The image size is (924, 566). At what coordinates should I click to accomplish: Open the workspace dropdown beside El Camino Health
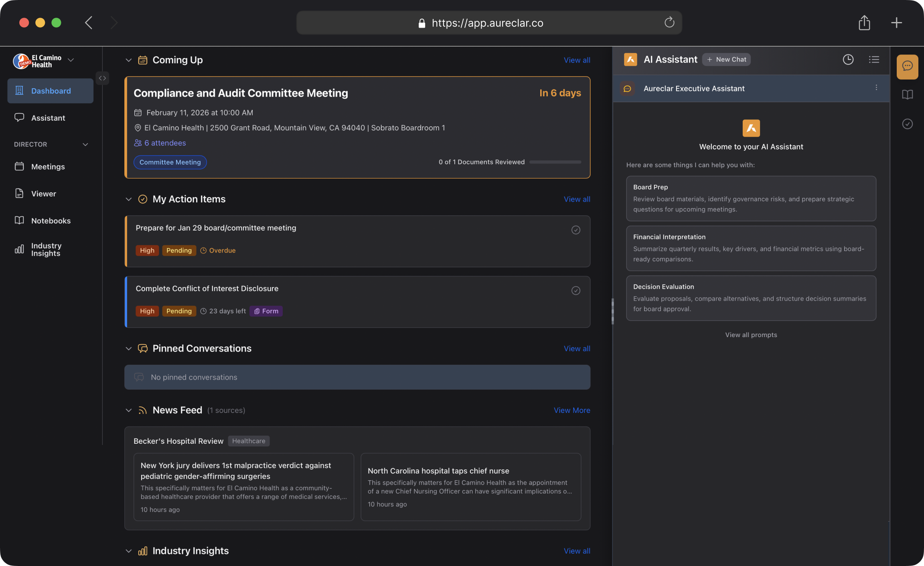tap(71, 60)
